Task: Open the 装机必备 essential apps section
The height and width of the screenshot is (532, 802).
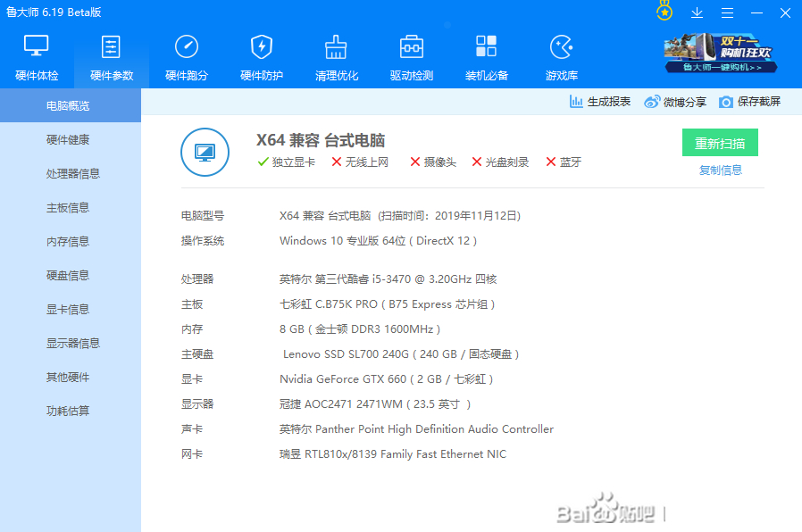Action: (487, 58)
